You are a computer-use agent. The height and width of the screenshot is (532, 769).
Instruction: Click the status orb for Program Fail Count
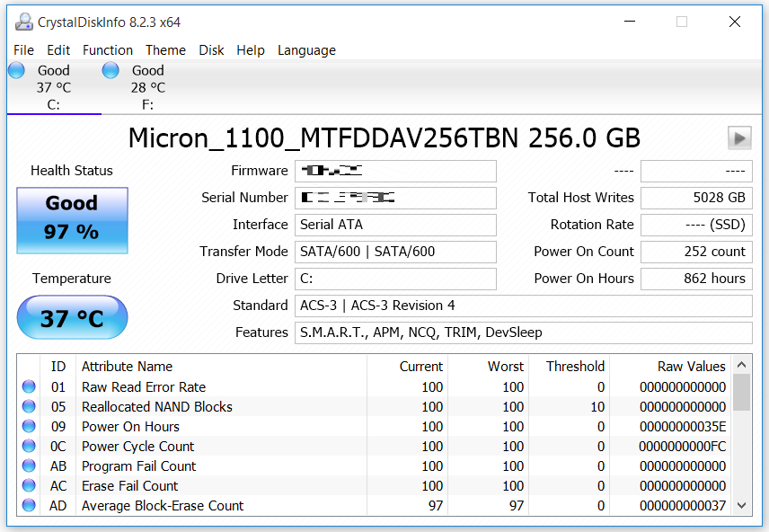[29, 465]
